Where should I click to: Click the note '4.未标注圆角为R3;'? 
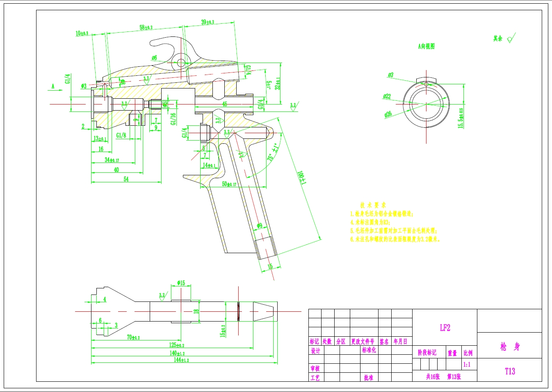[370, 222]
